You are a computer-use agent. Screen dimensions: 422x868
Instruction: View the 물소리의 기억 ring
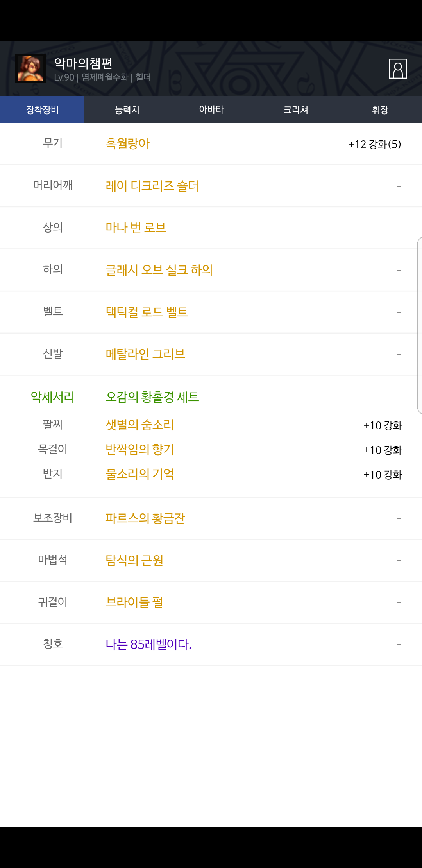140,474
